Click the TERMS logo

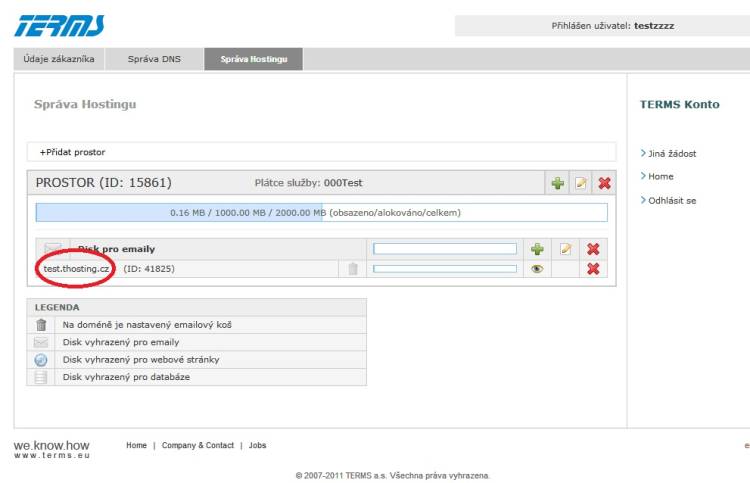(59, 25)
